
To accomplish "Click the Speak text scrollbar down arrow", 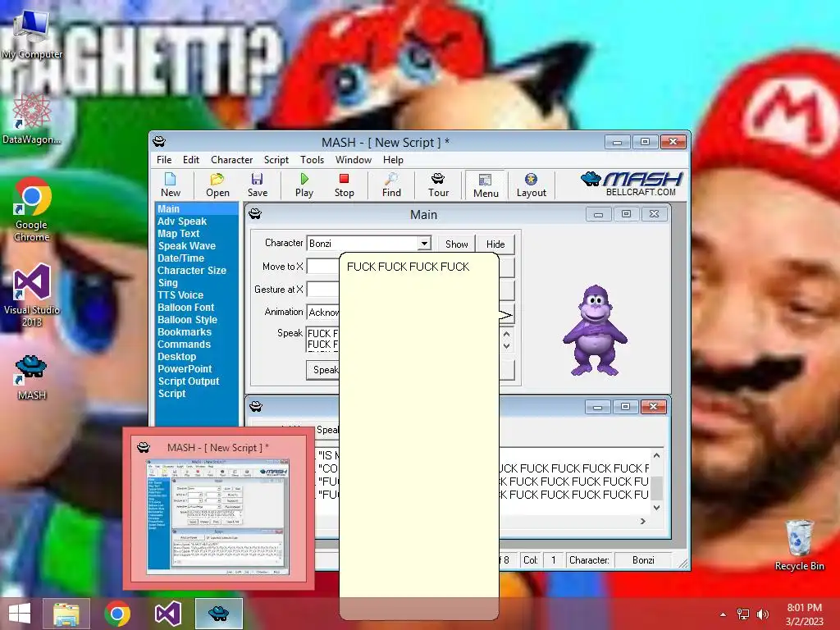I will point(507,346).
